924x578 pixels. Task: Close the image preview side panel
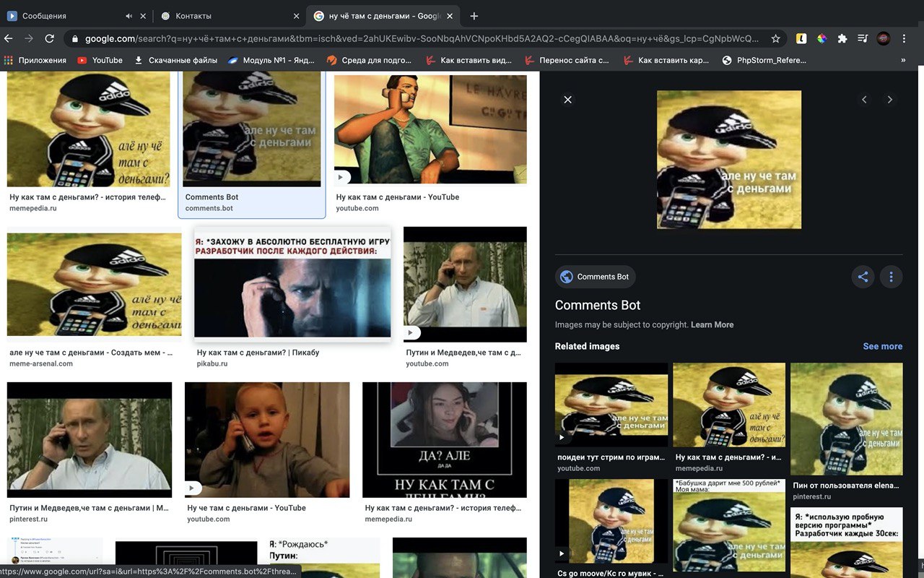[567, 100]
